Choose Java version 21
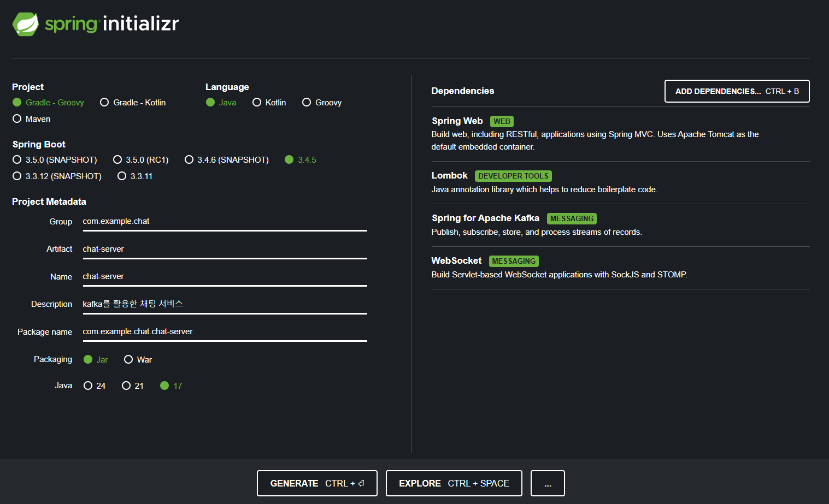The width and height of the screenshot is (829, 504). (133, 386)
